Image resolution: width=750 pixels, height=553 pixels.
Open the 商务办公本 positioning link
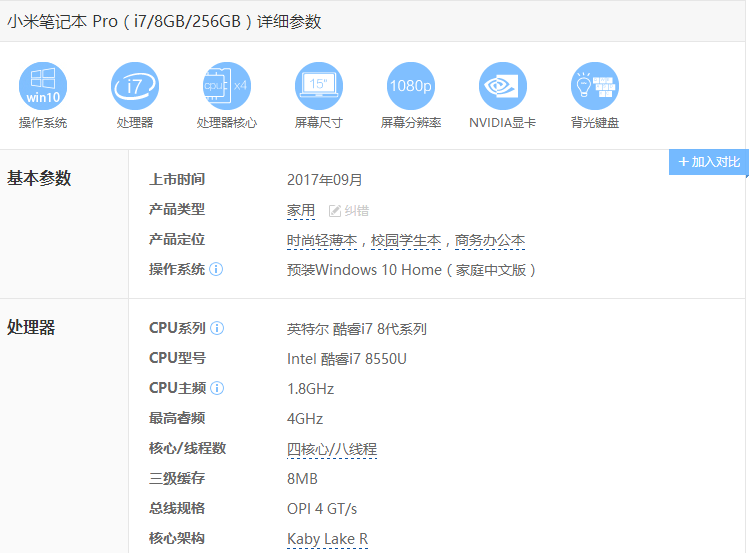click(490, 241)
